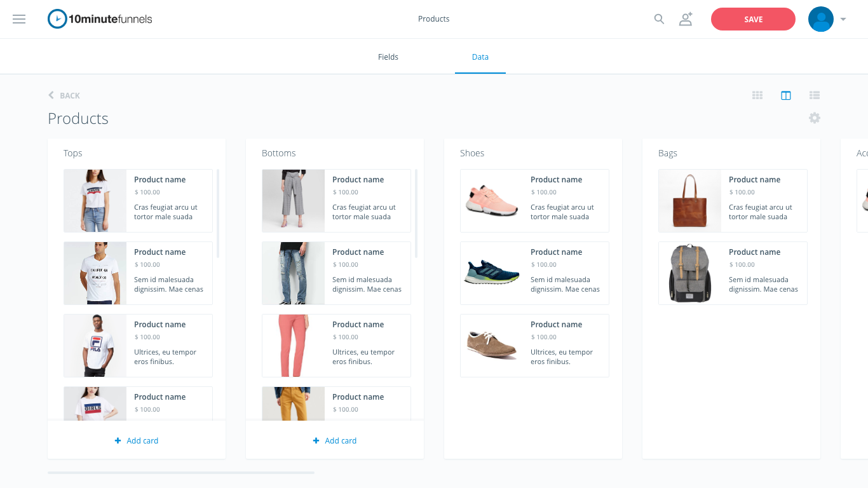This screenshot has width=868, height=488.
Task: Open the pink sneaker product thumbnail
Action: click(x=492, y=201)
